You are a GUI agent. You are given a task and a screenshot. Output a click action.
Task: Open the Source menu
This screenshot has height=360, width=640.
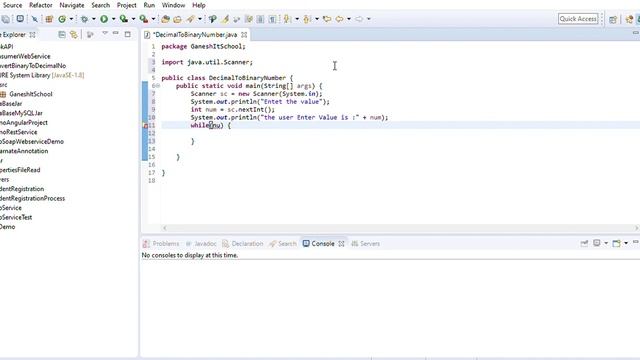pyautogui.click(x=12, y=5)
